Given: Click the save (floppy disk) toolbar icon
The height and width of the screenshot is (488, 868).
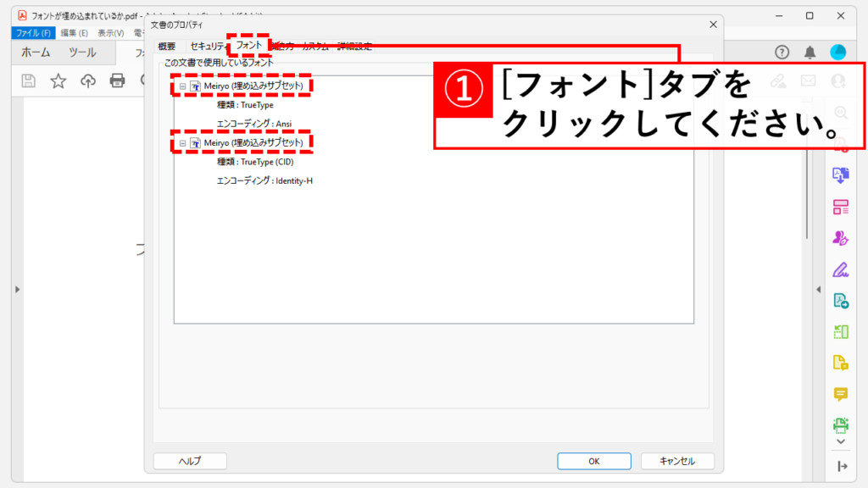Looking at the screenshot, I should coord(28,80).
